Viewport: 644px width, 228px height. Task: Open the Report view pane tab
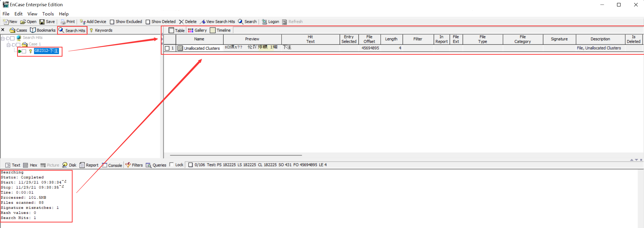click(x=89, y=165)
